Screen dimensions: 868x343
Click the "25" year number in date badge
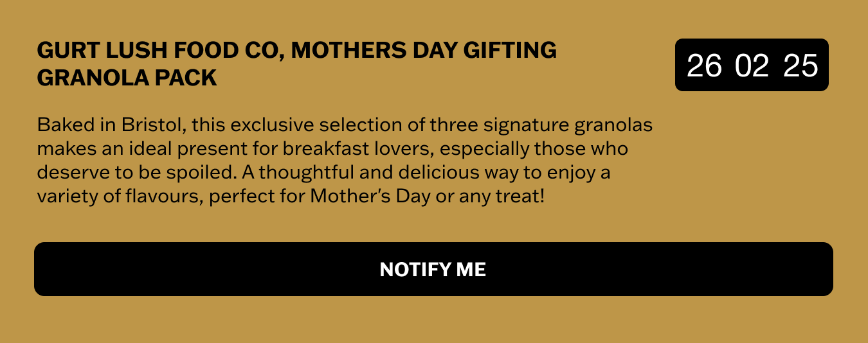[800, 66]
